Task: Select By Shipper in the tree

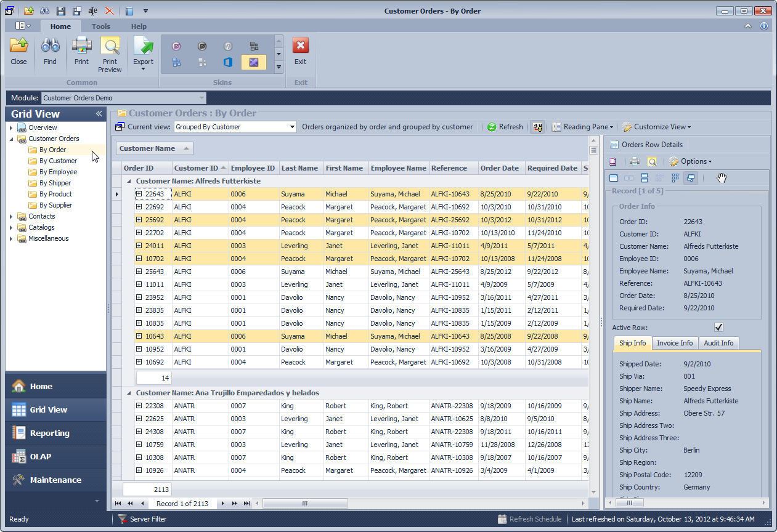Action: point(55,183)
